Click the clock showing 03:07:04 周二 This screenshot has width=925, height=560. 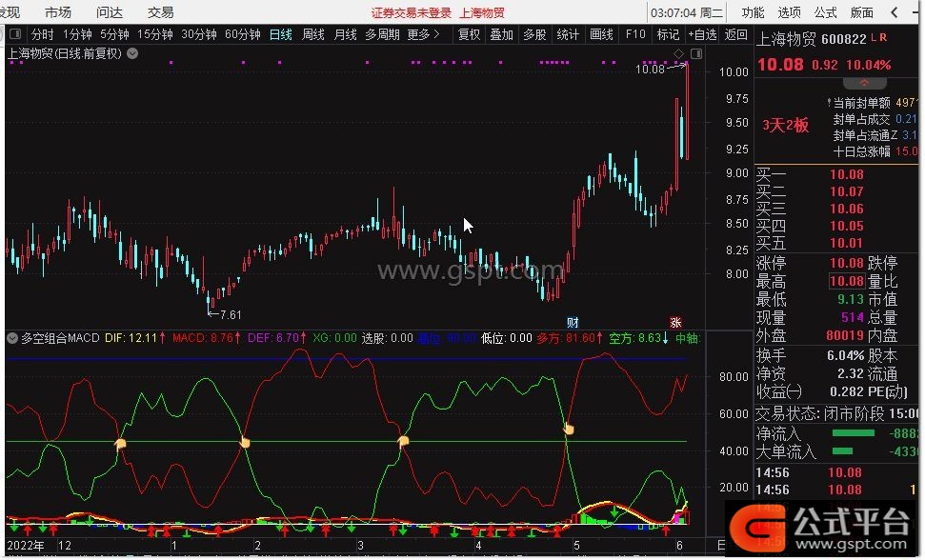[686, 12]
